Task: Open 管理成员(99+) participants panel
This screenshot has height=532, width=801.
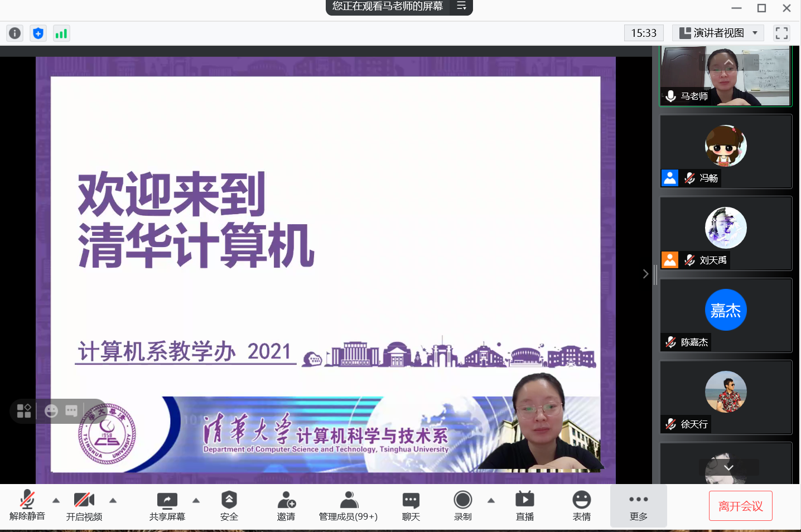Action: coord(348,506)
